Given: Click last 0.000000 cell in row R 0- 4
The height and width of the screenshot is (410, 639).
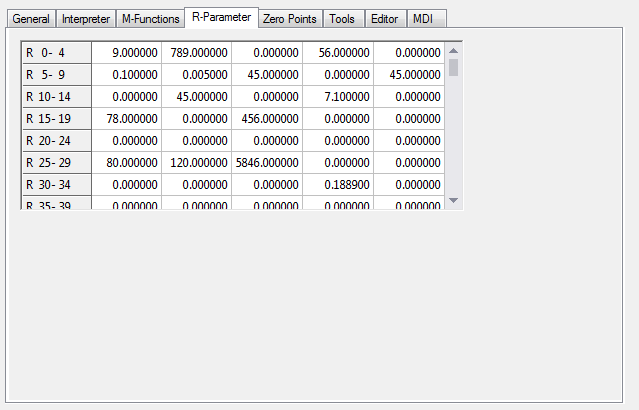Looking at the screenshot, I should point(409,53).
